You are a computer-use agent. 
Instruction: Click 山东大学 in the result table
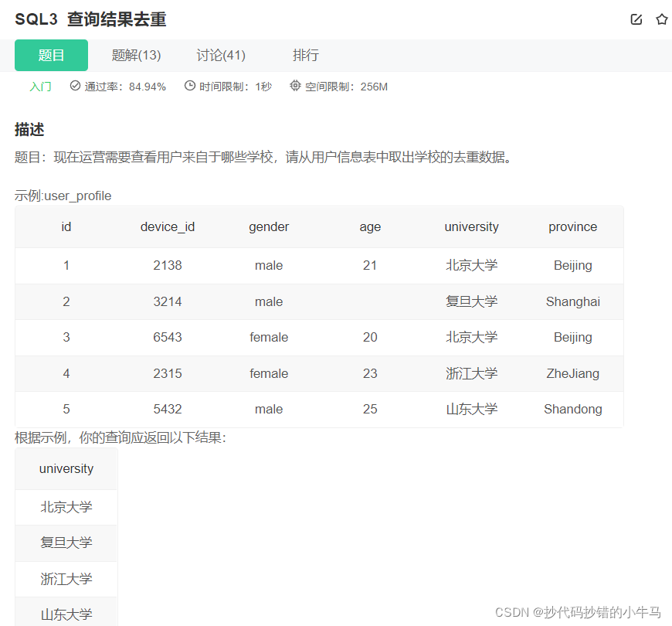tap(66, 615)
